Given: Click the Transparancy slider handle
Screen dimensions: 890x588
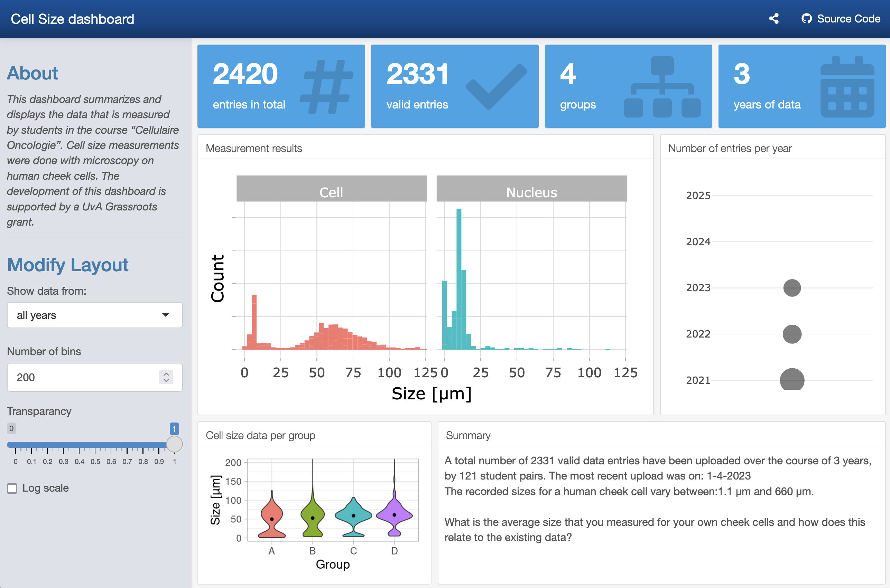Looking at the screenshot, I should (x=174, y=444).
